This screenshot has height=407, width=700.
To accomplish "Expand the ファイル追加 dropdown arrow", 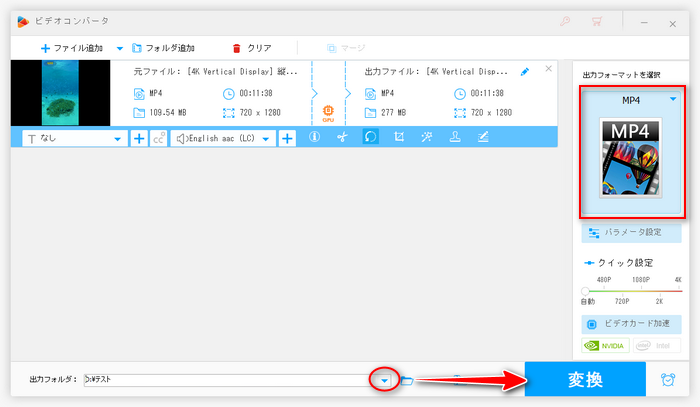I will click(x=120, y=48).
